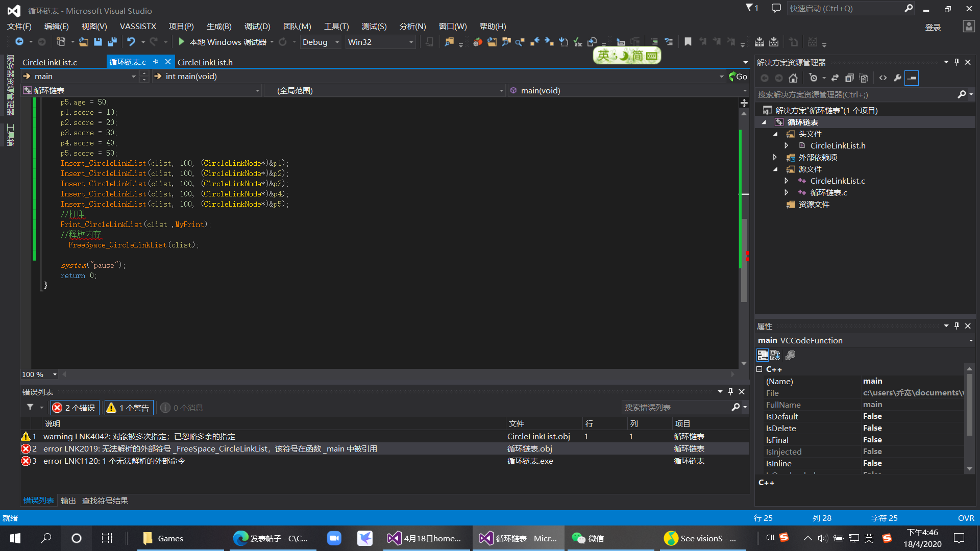Click the Find in Files icon

449,42
